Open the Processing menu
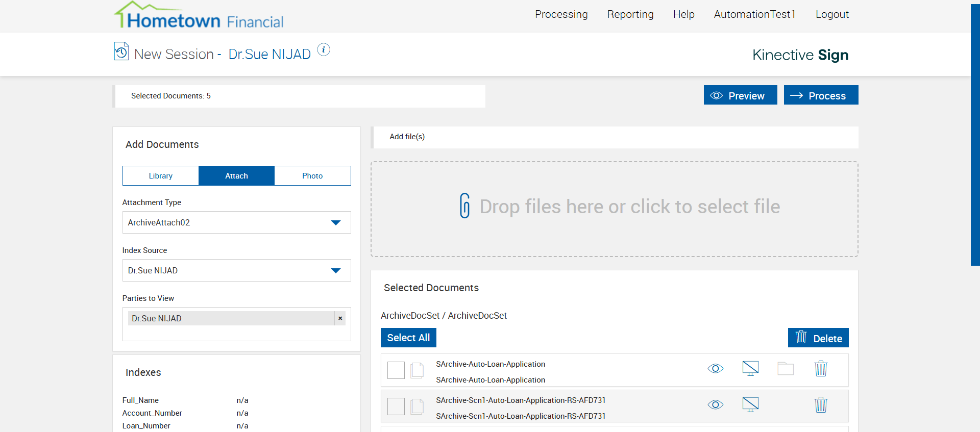Image resolution: width=980 pixels, height=432 pixels. (561, 14)
